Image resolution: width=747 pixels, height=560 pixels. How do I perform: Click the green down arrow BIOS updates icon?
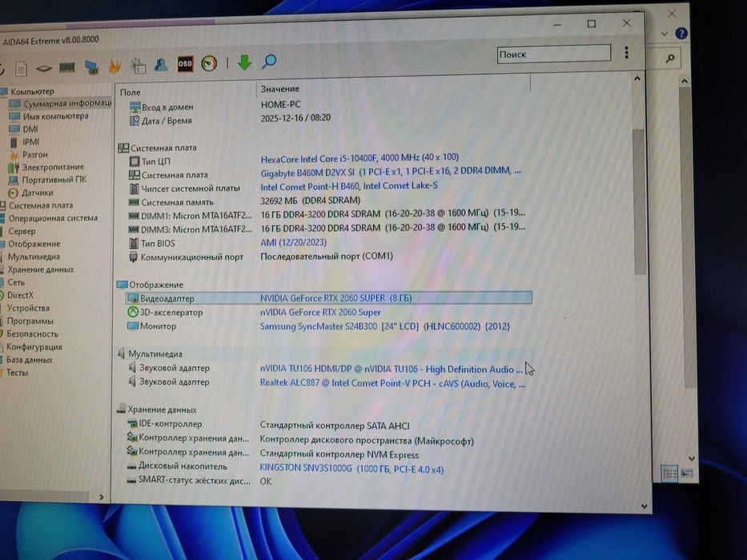[x=245, y=62]
